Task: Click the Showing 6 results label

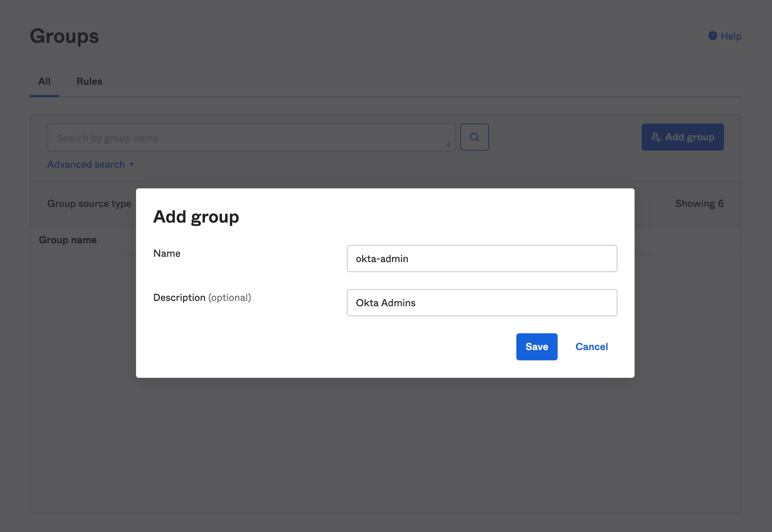Action: point(699,203)
